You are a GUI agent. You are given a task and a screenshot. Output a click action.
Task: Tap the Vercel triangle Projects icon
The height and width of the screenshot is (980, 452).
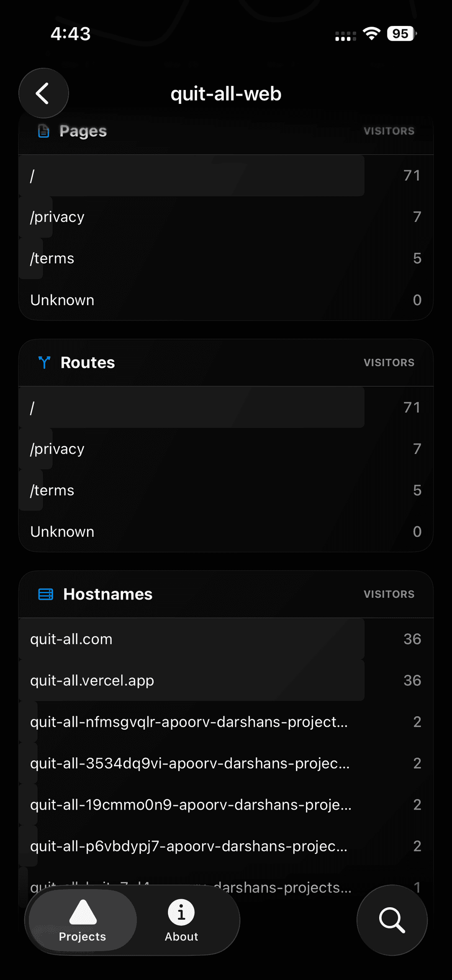pyautogui.click(x=83, y=912)
